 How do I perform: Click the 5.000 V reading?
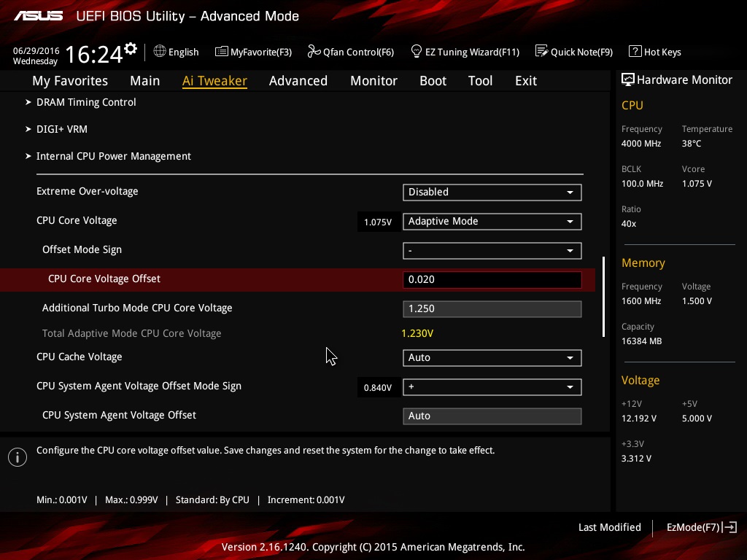pos(697,418)
